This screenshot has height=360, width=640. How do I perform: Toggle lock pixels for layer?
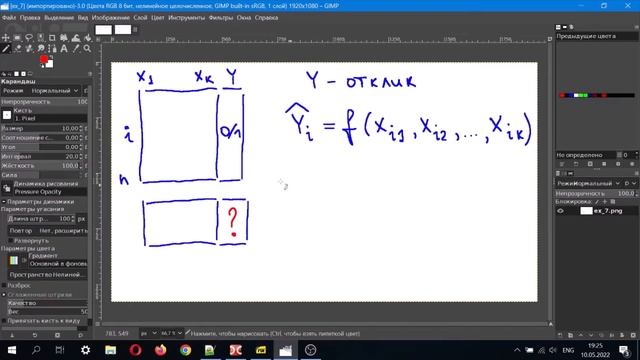(597, 202)
